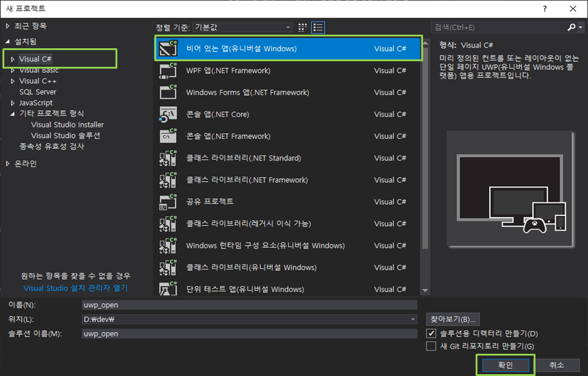The width and height of the screenshot is (588, 376).
Task: Expand the 온라인 section
Action: (x=7, y=163)
